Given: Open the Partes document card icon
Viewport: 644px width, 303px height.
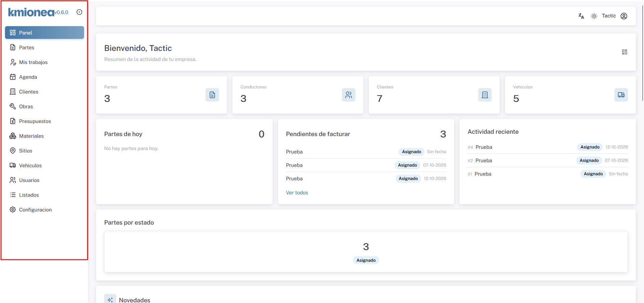Looking at the screenshot, I should pos(212,95).
